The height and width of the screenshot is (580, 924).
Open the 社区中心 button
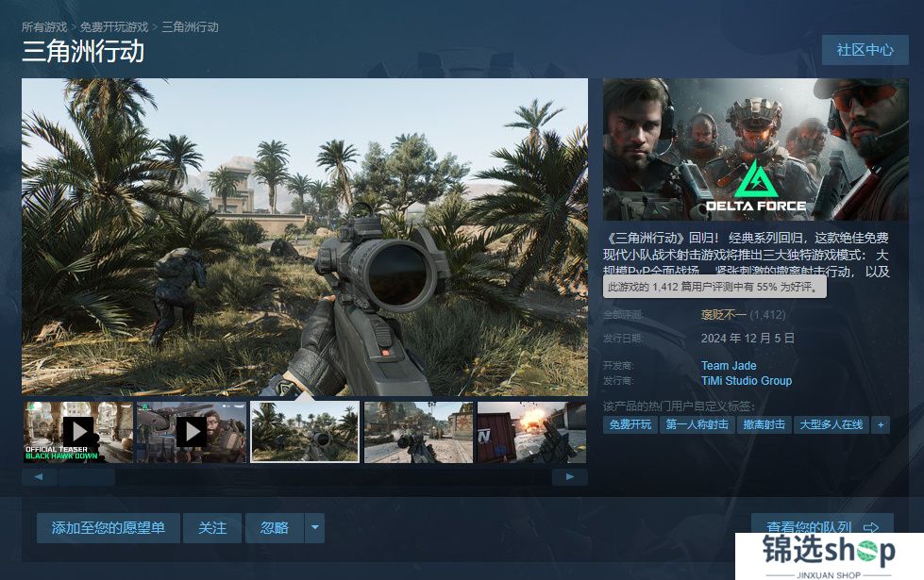pos(865,49)
